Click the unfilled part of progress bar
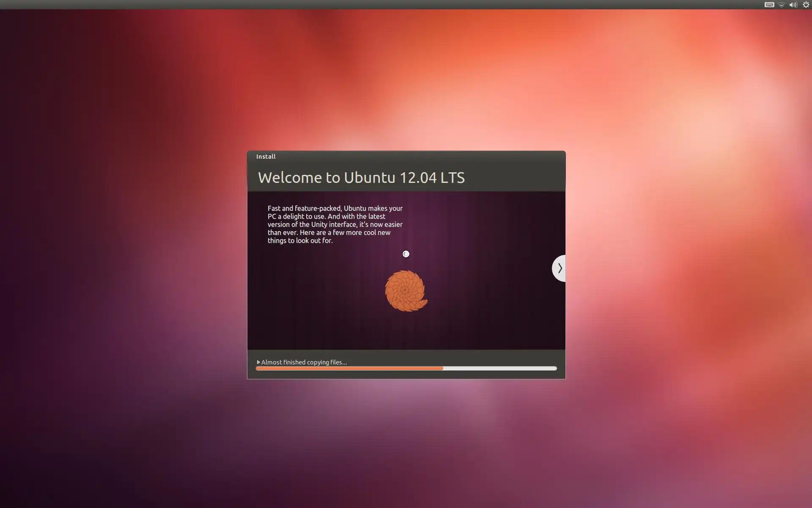Viewport: 812px width, 508px height. coord(499,368)
